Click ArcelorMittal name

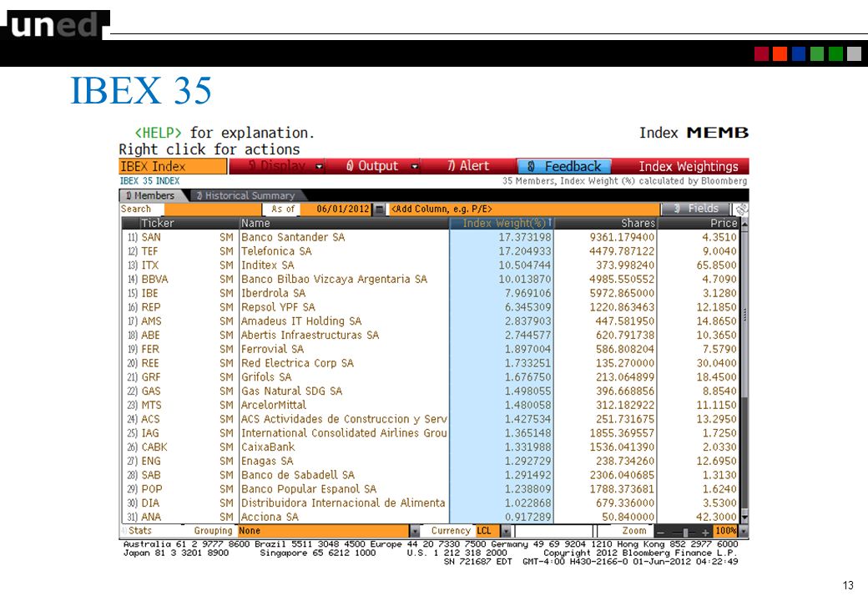274,405
